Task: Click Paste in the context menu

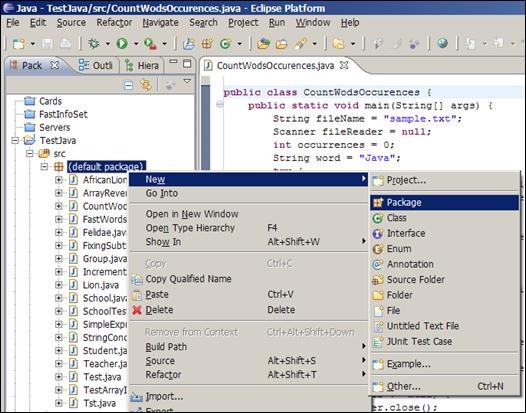Action: click(249, 294)
